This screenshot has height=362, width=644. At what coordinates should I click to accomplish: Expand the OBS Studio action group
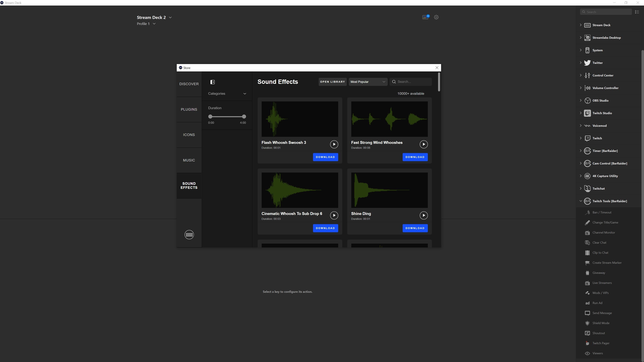[581, 100]
